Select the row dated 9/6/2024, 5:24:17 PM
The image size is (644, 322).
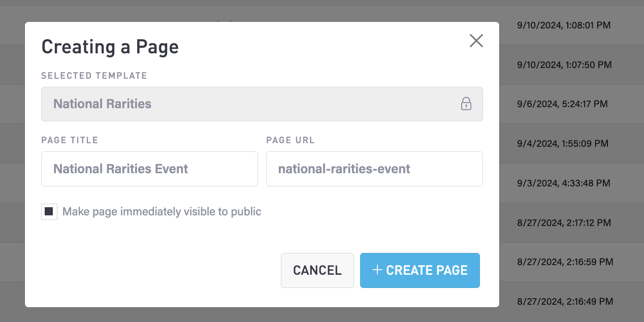[x=562, y=104]
